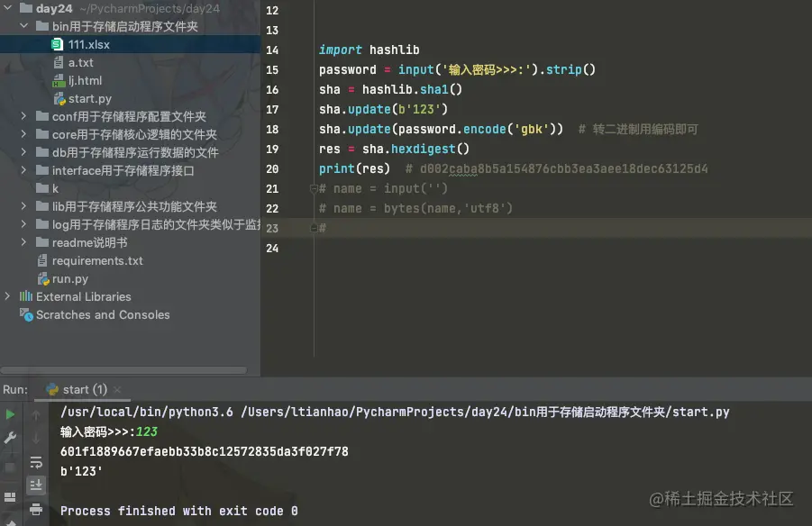Image resolution: width=812 pixels, height=526 pixels.
Task: Click 'Process finished with exit code 0'
Action: [x=179, y=511]
